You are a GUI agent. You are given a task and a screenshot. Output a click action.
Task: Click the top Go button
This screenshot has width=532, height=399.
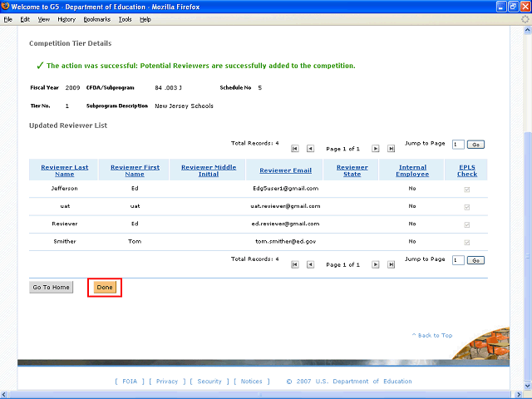pyautogui.click(x=475, y=145)
